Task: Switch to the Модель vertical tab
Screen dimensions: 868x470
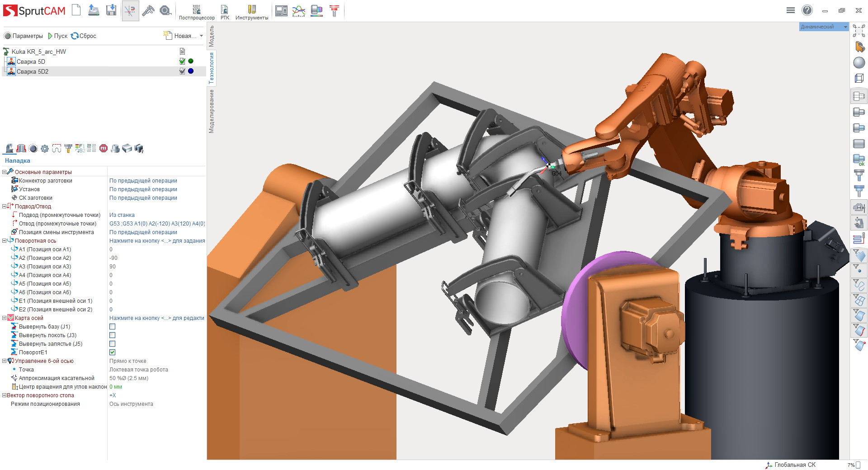Action: coord(211,36)
